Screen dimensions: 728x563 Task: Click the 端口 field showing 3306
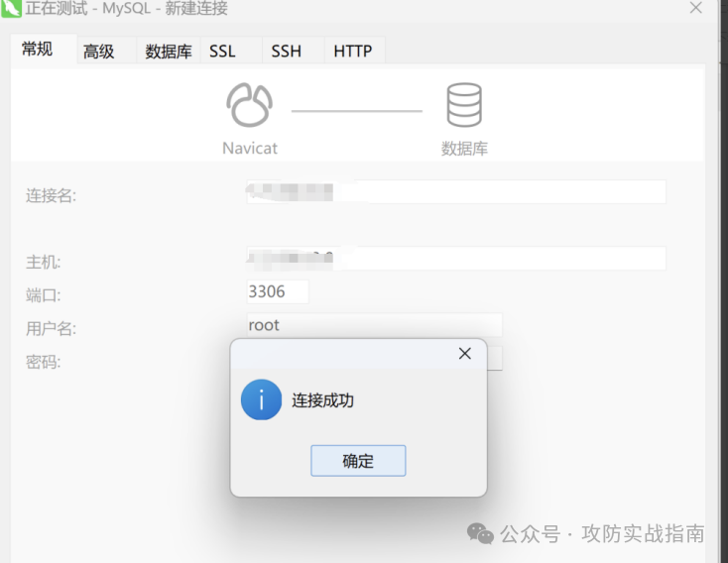[278, 291]
